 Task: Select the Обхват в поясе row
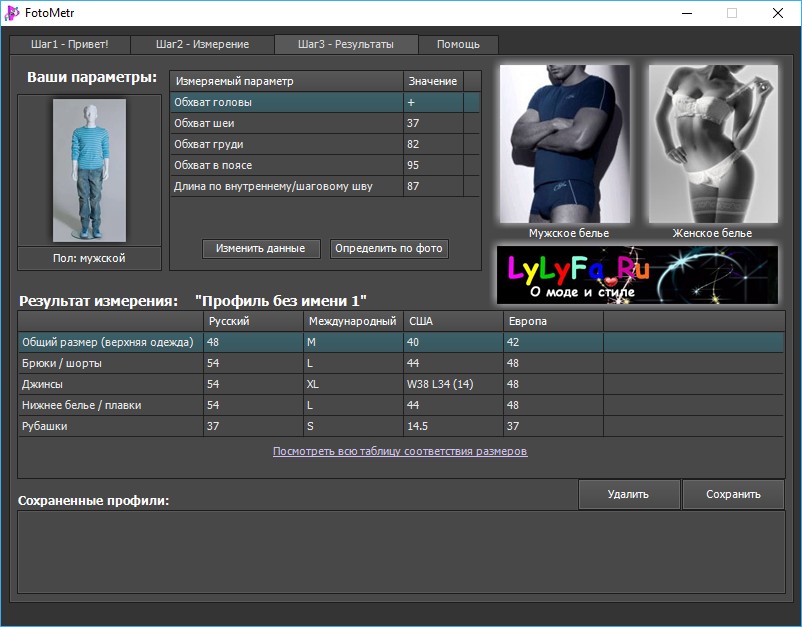click(x=325, y=165)
